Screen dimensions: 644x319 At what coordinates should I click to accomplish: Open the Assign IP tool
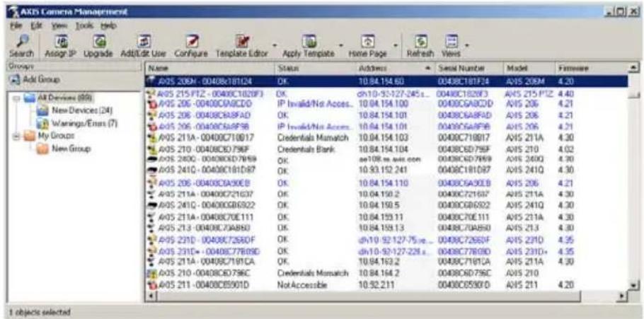coord(62,42)
